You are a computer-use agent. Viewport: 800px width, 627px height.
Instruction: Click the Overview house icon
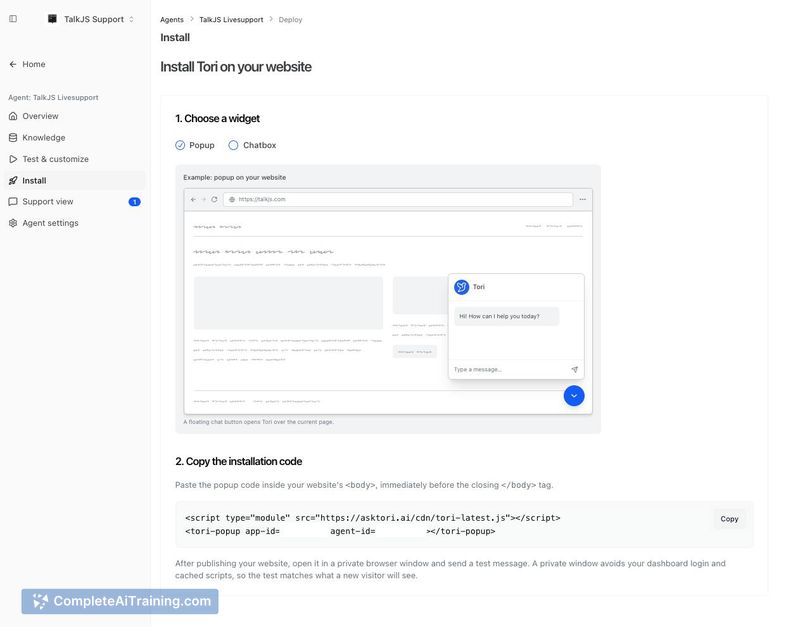point(13,116)
